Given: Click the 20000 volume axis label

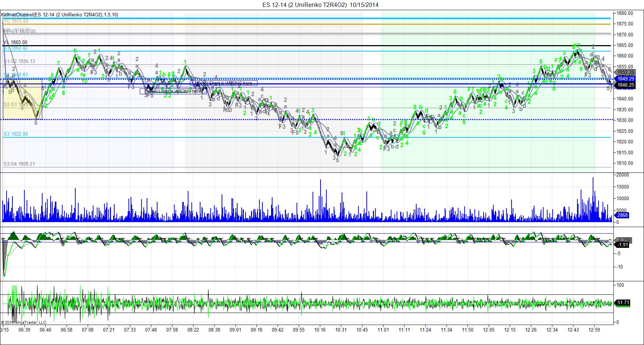Looking at the screenshot, I should 623,175.
